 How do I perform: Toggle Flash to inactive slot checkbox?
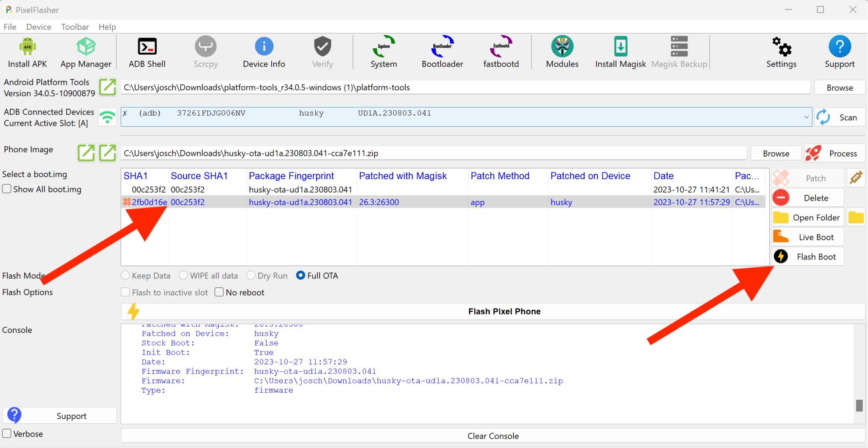tap(125, 292)
